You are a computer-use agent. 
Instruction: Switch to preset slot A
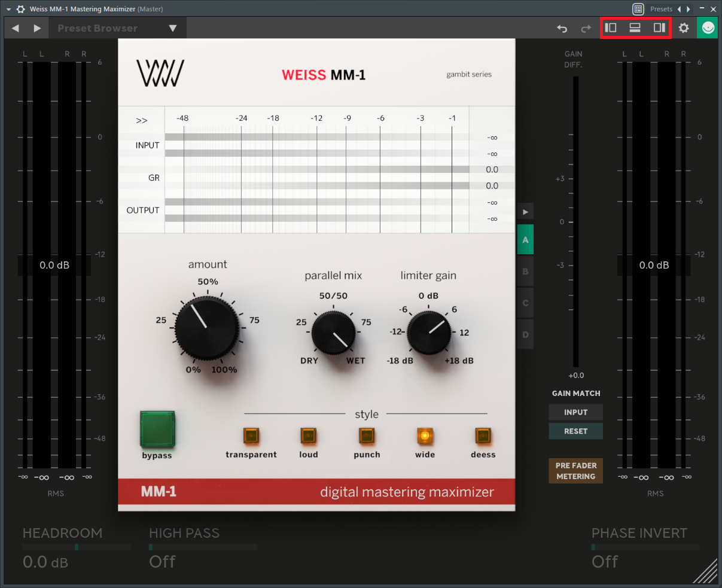[526, 240]
